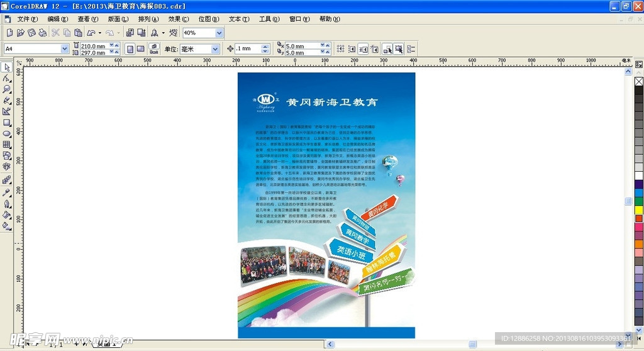Screen dimensions: 644x351
Task: Select the Basic Shapes tool
Action: pyautogui.click(x=6, y=156)
